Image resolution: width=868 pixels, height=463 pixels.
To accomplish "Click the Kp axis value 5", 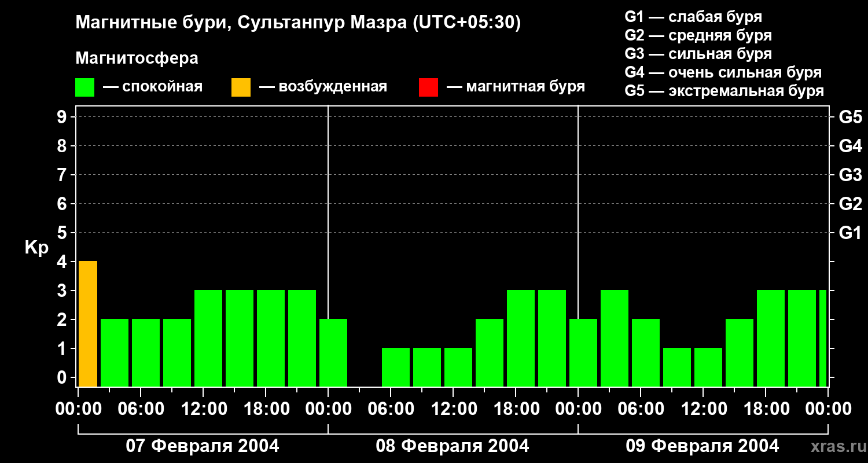I will [63, 233].
